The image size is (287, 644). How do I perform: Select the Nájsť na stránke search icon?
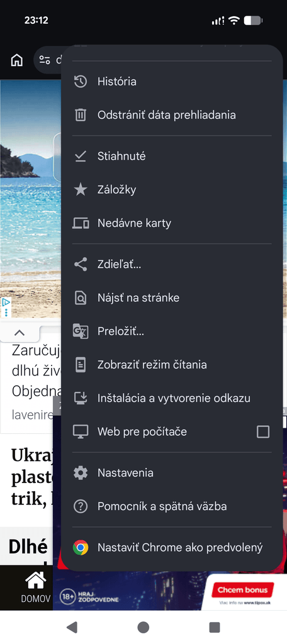pyautogui.click(x=80, y=297)
